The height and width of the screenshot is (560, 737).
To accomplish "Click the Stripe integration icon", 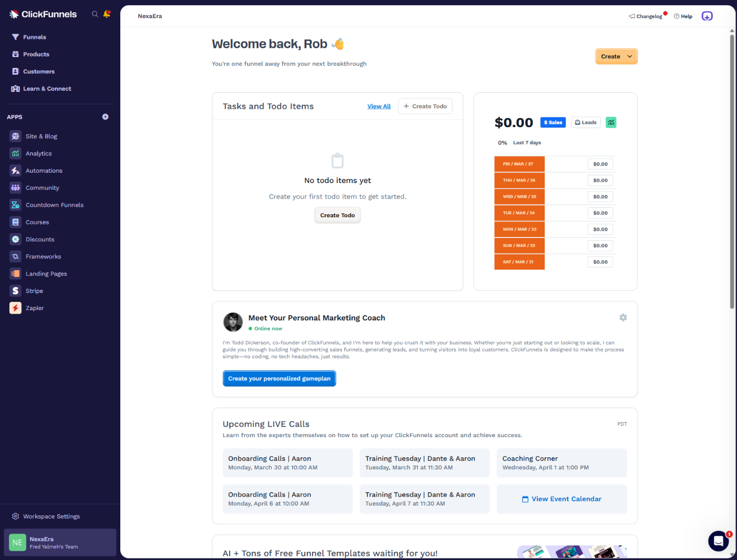I will 16,290.
